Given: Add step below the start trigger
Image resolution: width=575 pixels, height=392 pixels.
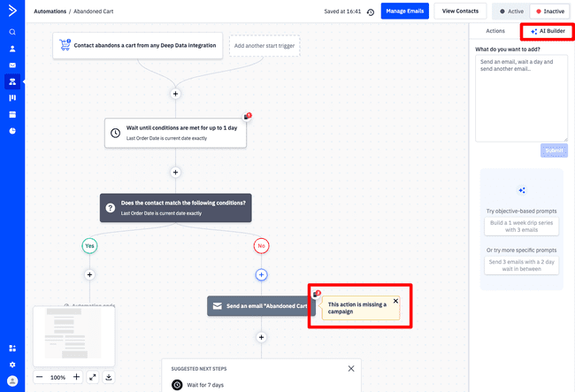Looking at the screenshot, I should click(x=175, y=93).
